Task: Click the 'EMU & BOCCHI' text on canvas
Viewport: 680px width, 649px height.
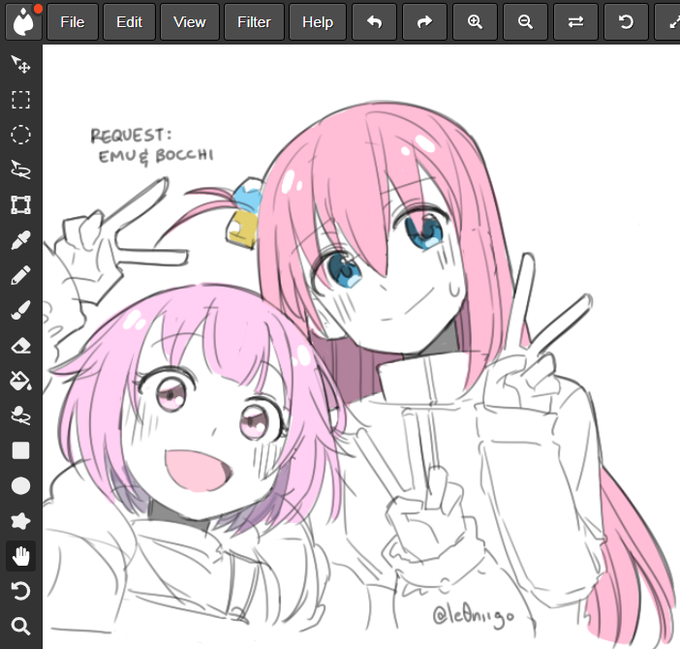Action: pos(156,157)
